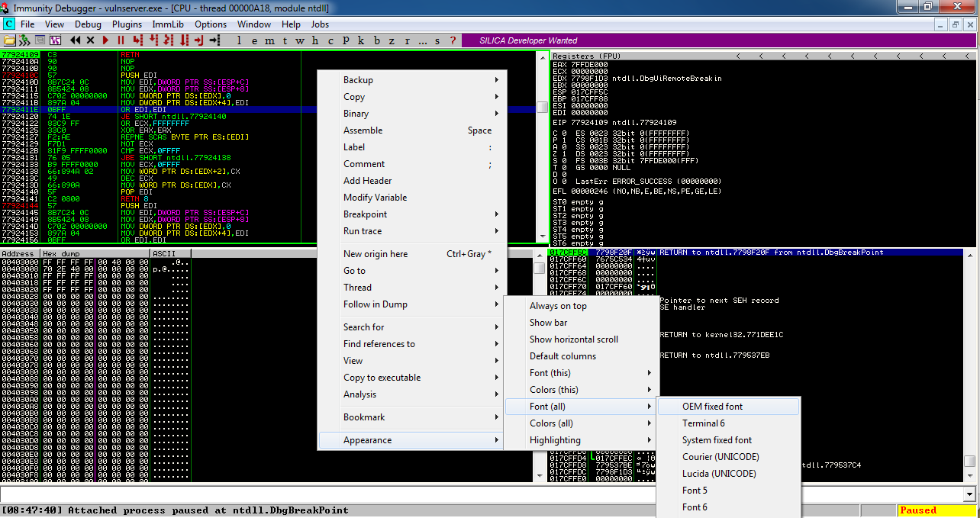Click the Close program X icon
The image size is (980, 518).
coord(91,40)
